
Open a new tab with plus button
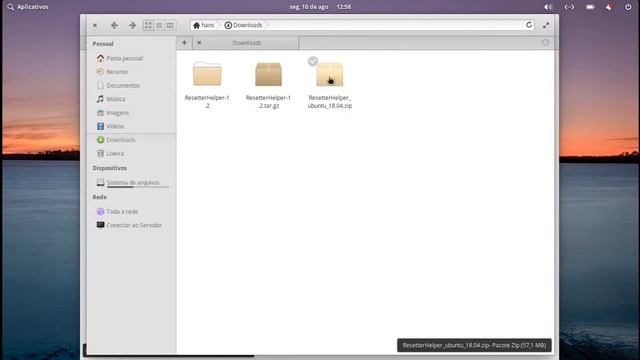point(184,42)
